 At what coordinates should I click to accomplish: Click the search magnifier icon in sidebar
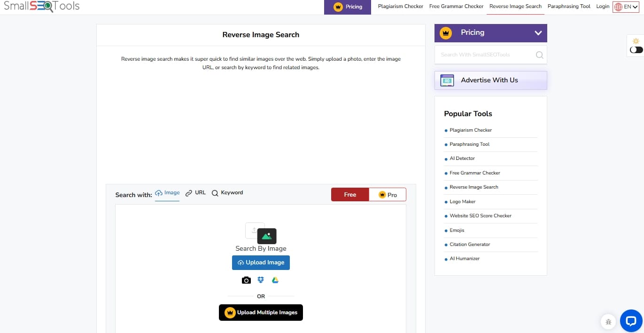tap(540, 55)
